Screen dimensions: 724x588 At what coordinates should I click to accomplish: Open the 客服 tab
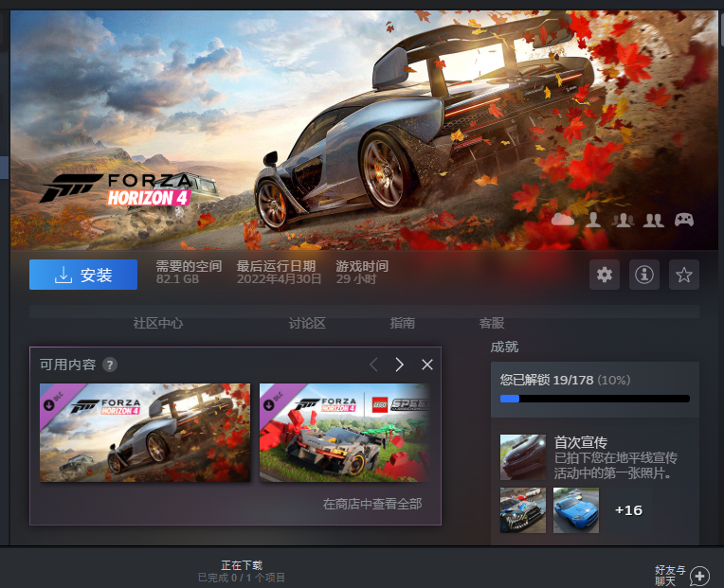tap(491, 323)
